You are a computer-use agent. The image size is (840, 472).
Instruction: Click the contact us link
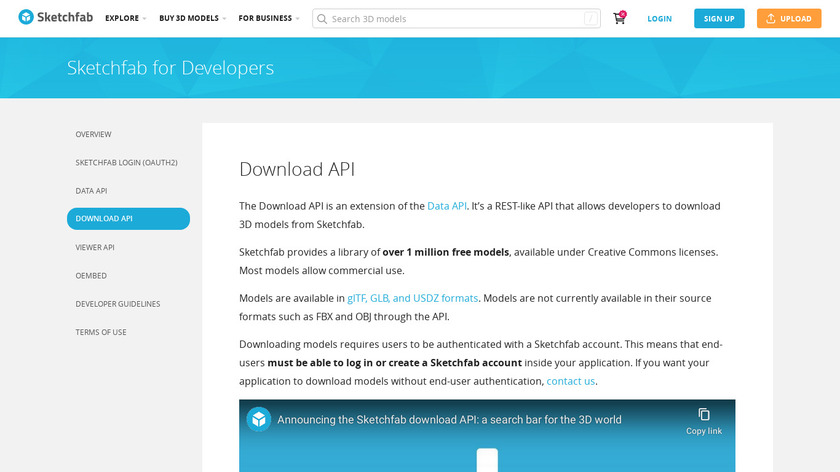(571, 381)
